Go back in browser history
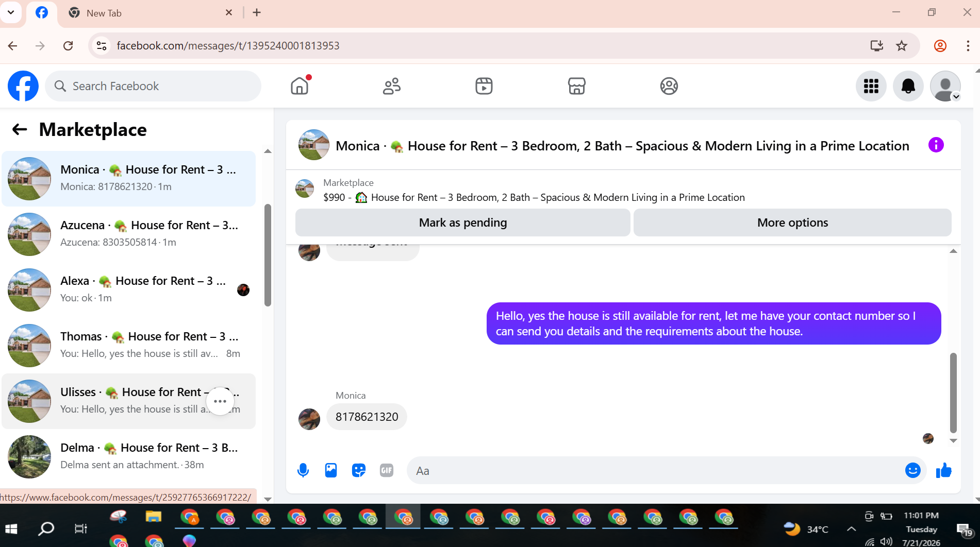The width and height of the screenshot is (980, 547). tap(13, 46)
